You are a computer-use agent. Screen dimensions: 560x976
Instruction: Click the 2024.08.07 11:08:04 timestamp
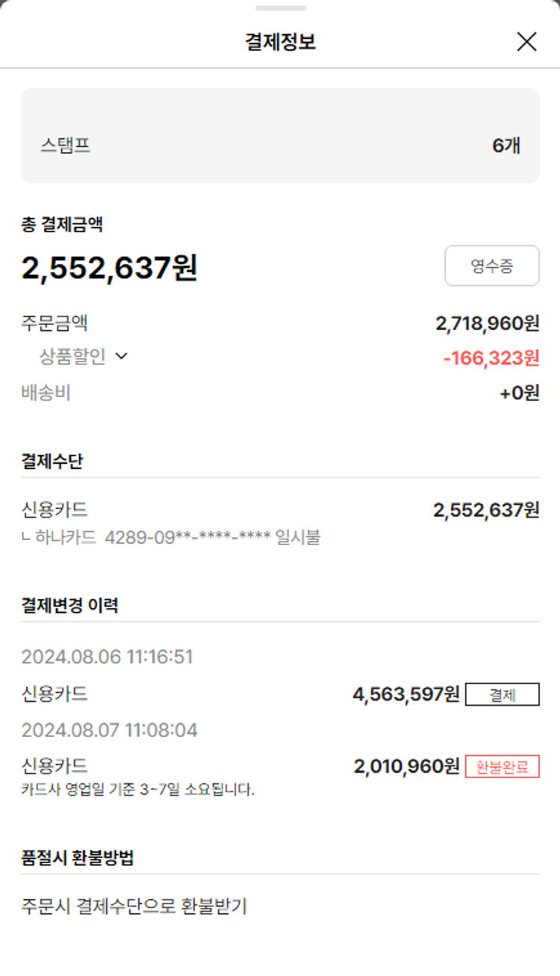(x=109, y=730)
